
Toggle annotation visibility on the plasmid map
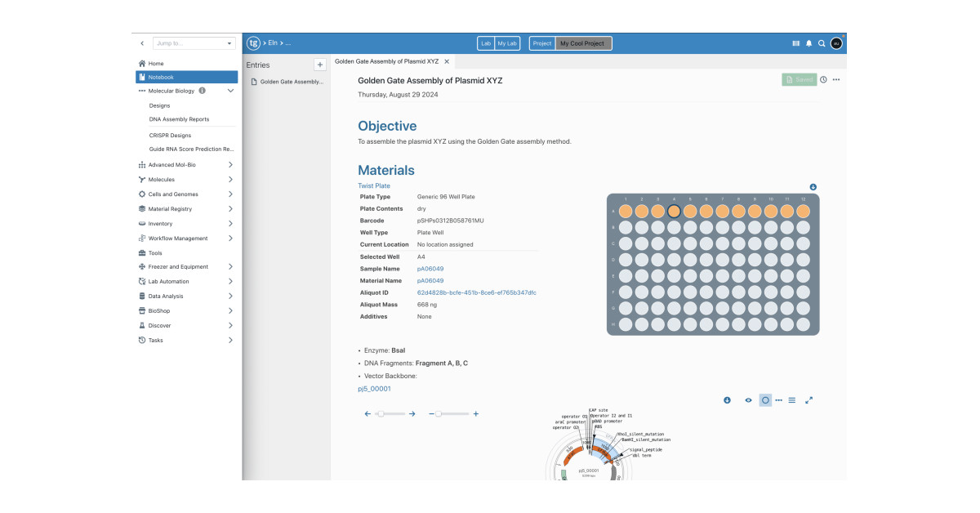[748, 399]
